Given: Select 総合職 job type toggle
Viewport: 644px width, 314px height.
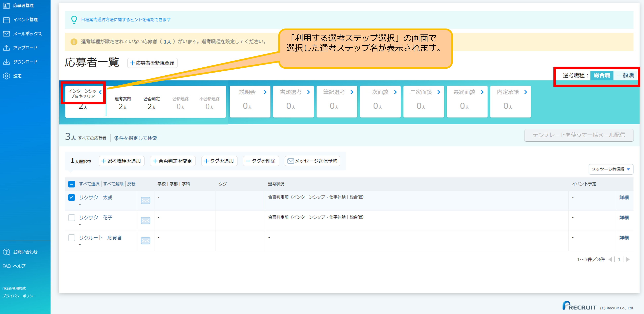Looking at the screenshot, I should pos(602,75).
